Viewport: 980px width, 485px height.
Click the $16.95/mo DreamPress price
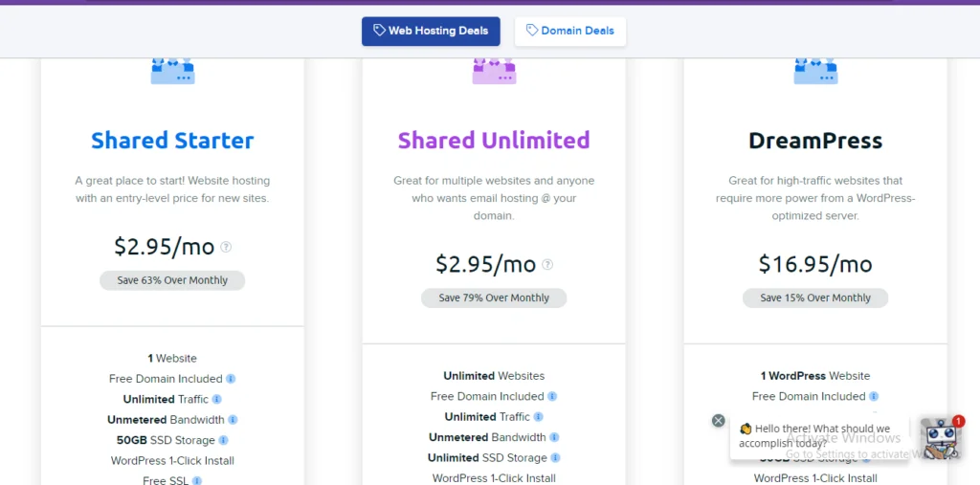point(815,264)
